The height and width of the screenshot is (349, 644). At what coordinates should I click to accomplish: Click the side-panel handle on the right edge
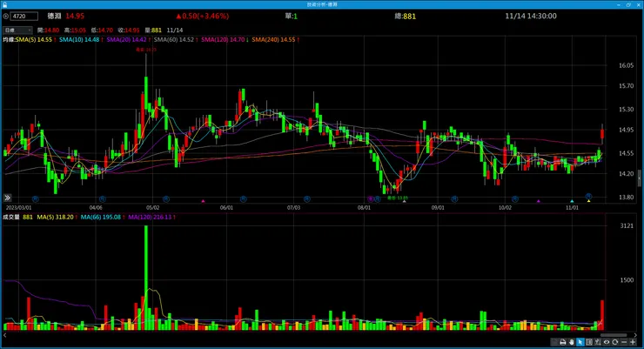[640, 178]
